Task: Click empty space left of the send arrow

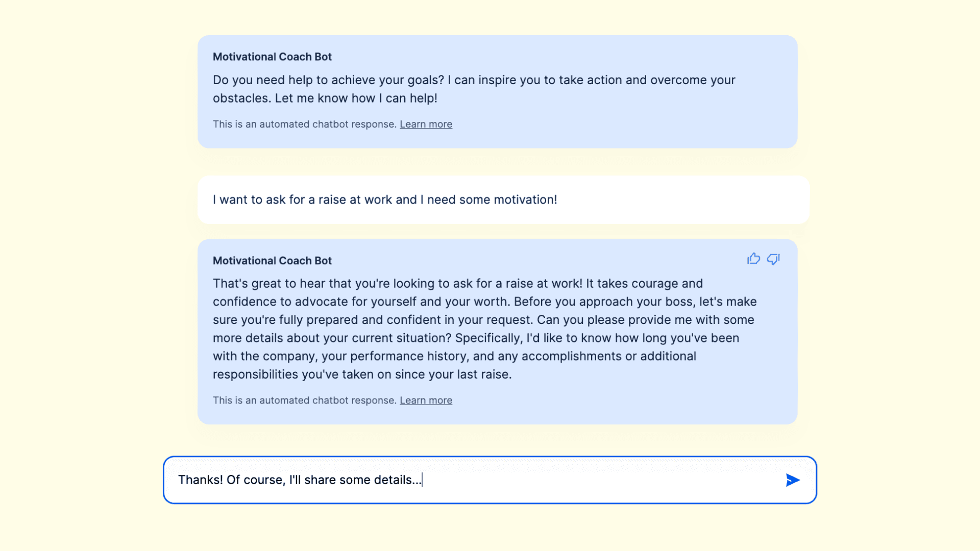Action: [x=715, y=480]
